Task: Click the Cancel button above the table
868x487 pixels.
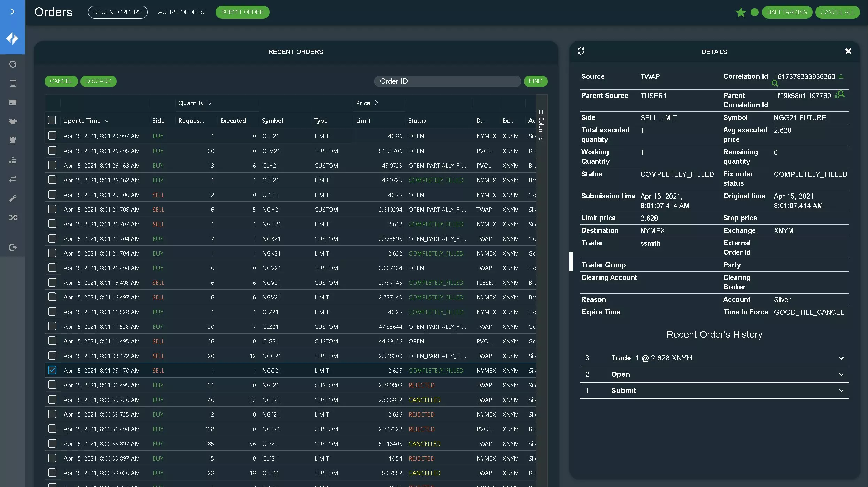Action: (61, 81)
